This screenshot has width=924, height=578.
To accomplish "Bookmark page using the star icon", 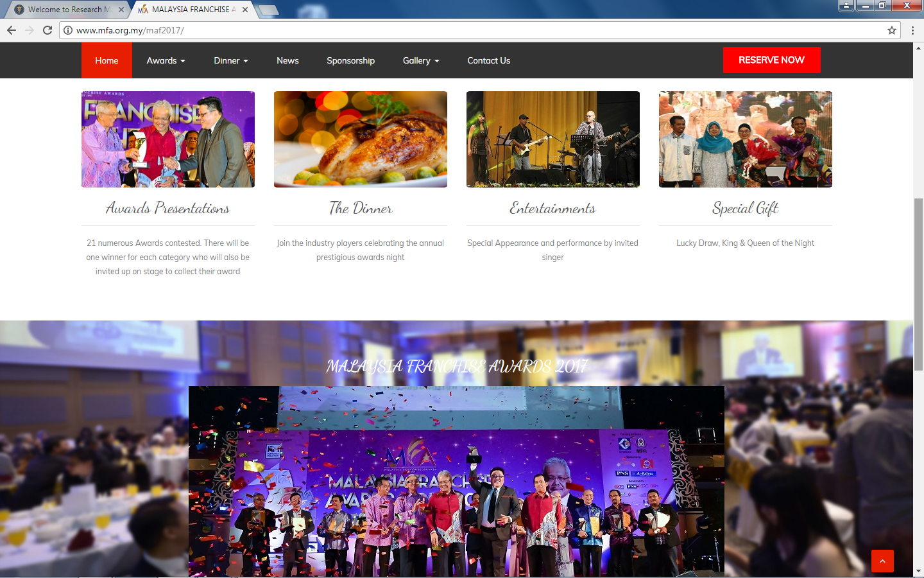I will pos(892,30).
